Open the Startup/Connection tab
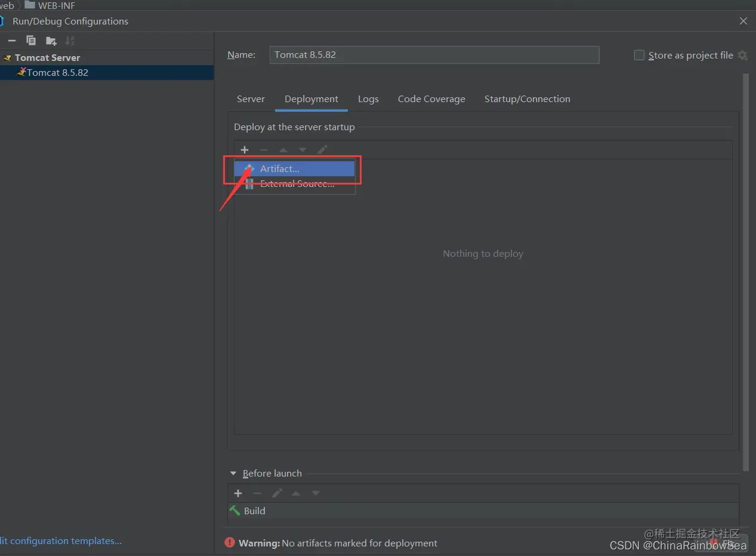Screen dimensions: 756x556 coord(527,99)
